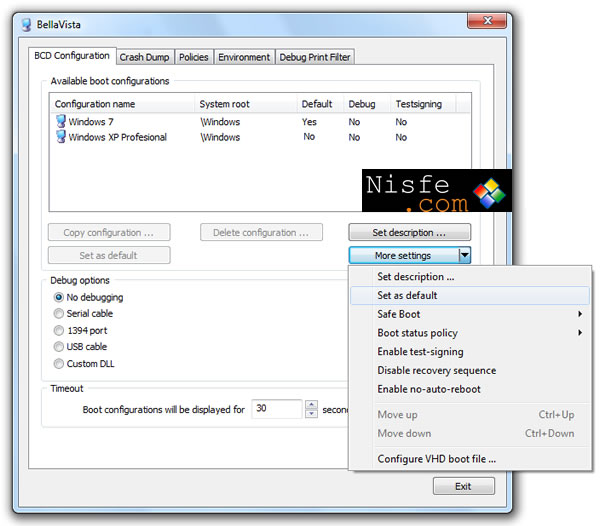Open the More settings dropdown arrow
Screen dimensions: 600x526
[x=465, y=255]
